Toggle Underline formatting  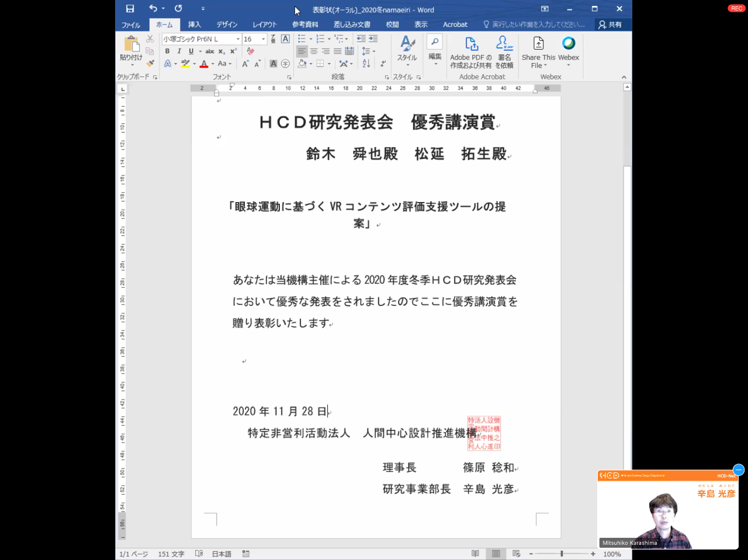pyautogui.click(x=191, y=51)
